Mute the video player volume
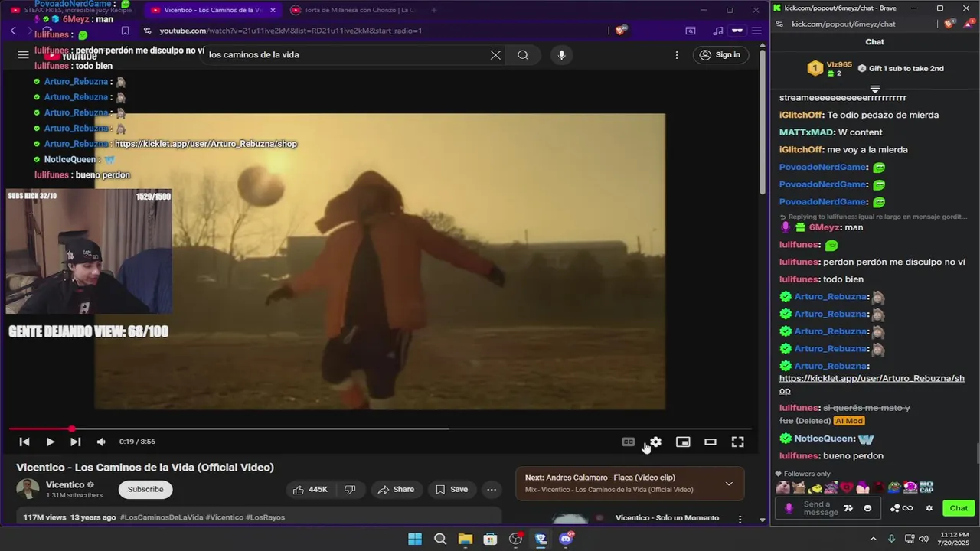This screenshot has height=551, width=980. [x=101, y=442]
